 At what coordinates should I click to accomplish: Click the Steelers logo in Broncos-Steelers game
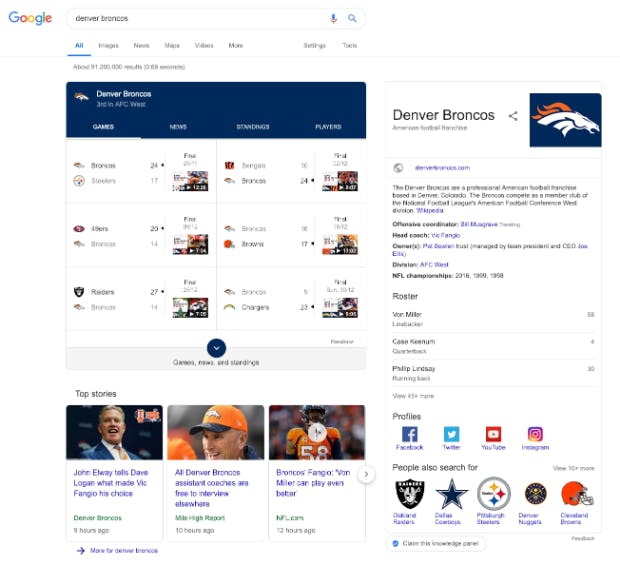pos(79,181)
